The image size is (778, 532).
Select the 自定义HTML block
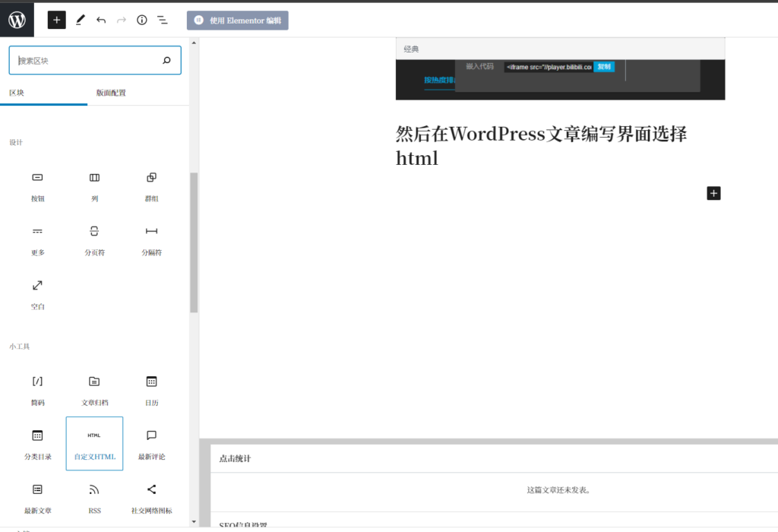[94, 443]
